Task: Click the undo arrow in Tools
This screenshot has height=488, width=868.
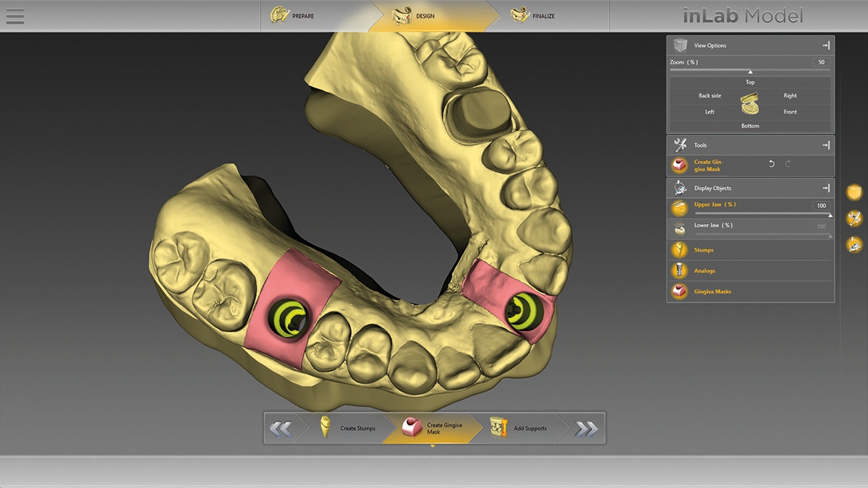Action: [x=771, y=164]
